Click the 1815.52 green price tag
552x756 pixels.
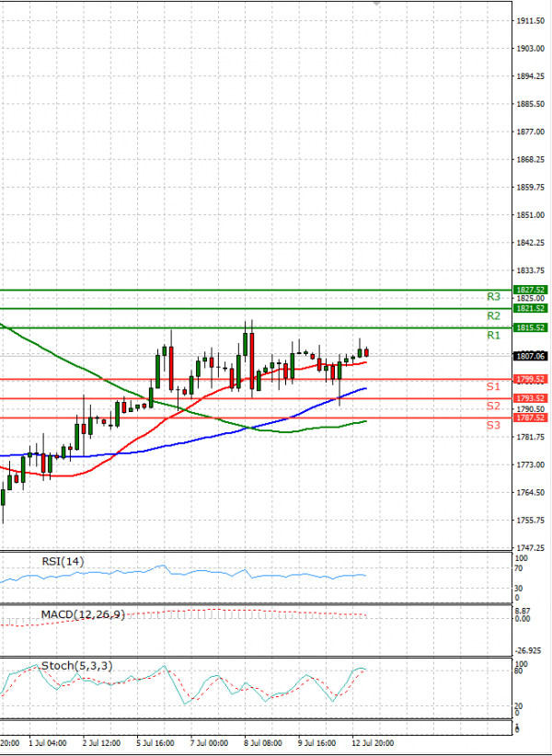pos(530,327)
